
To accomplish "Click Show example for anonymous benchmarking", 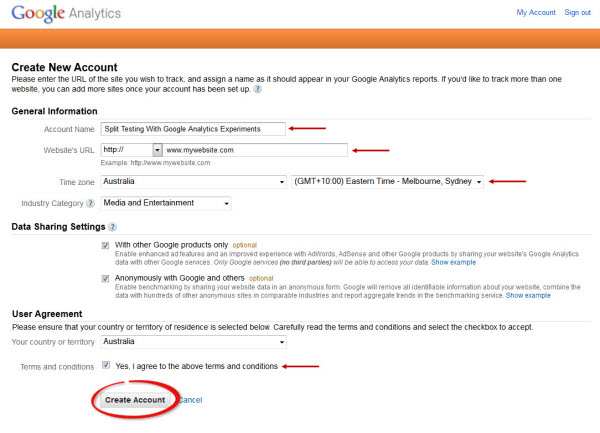I will 528,296.
